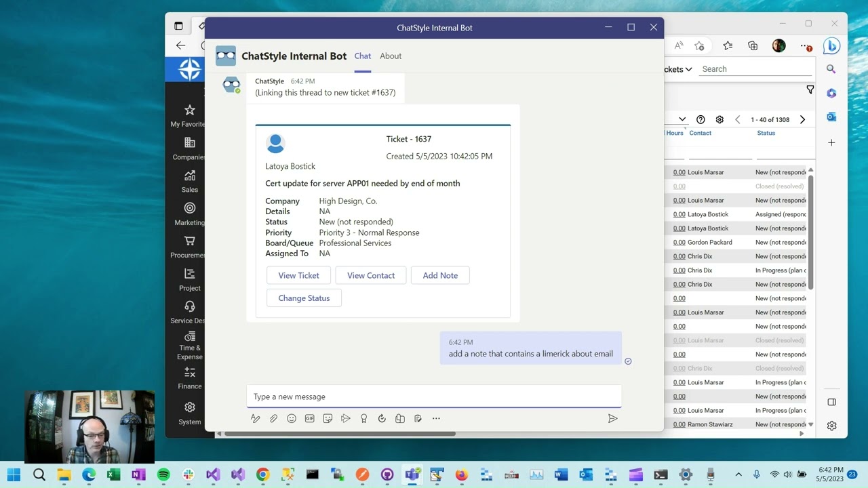Open the sticker picker in the chat toolbar
The width and height of the screenshot is (868, 488).
[x=328, y=419]
